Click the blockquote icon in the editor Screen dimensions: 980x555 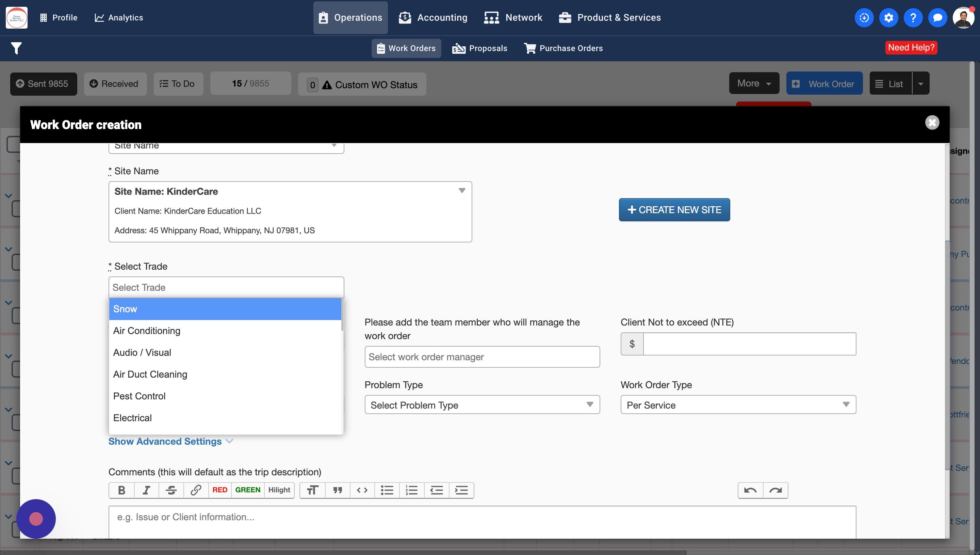338,490
